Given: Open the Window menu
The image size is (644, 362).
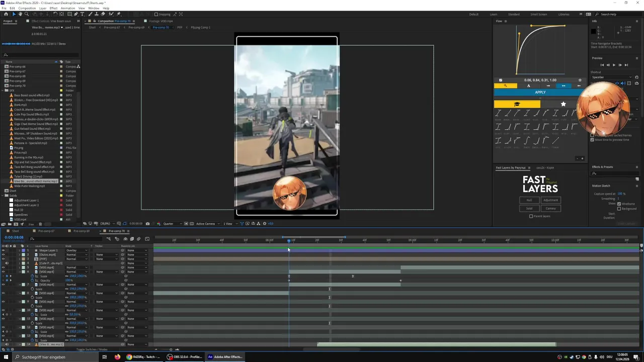Looking at the screenshot, I should point(94,8).
